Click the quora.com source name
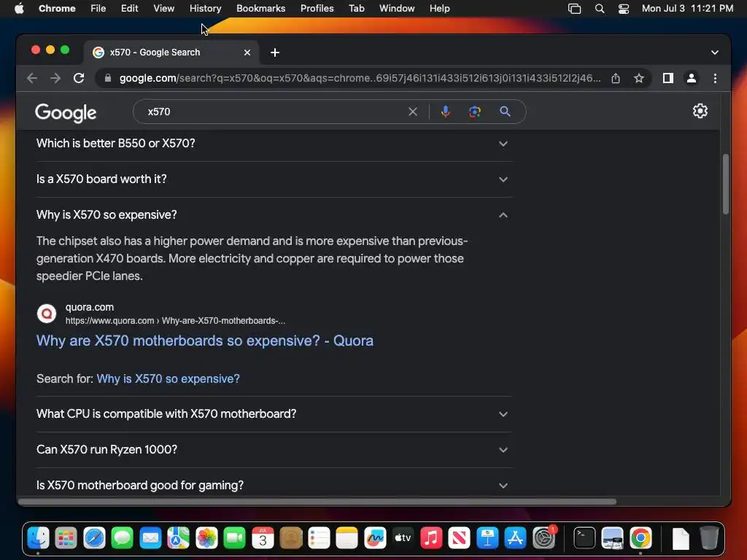 pos(90,307)
